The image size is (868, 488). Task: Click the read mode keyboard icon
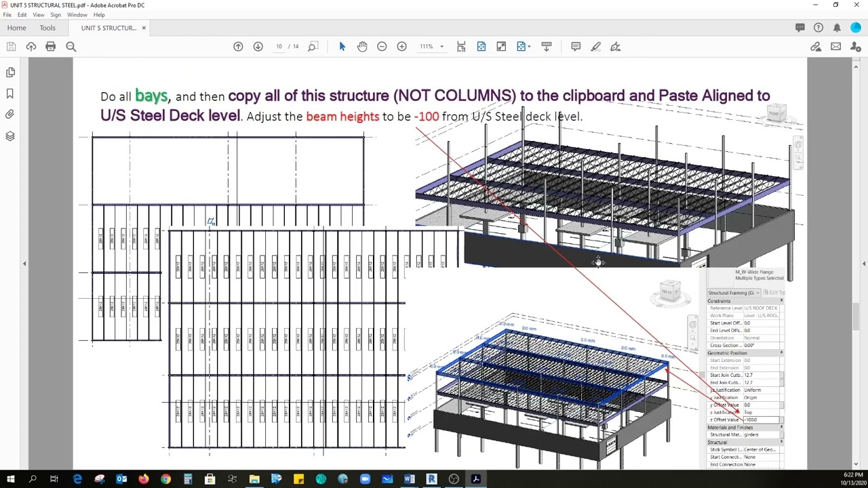[x=547, y=46]
